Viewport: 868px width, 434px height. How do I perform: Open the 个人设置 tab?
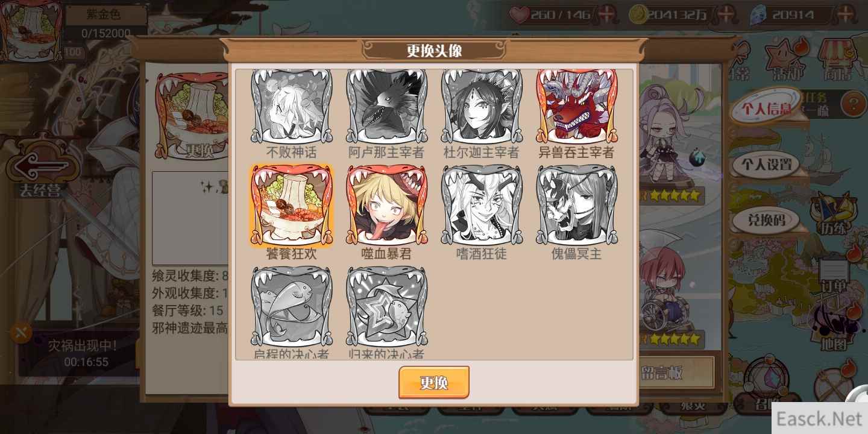coord(766,164)
